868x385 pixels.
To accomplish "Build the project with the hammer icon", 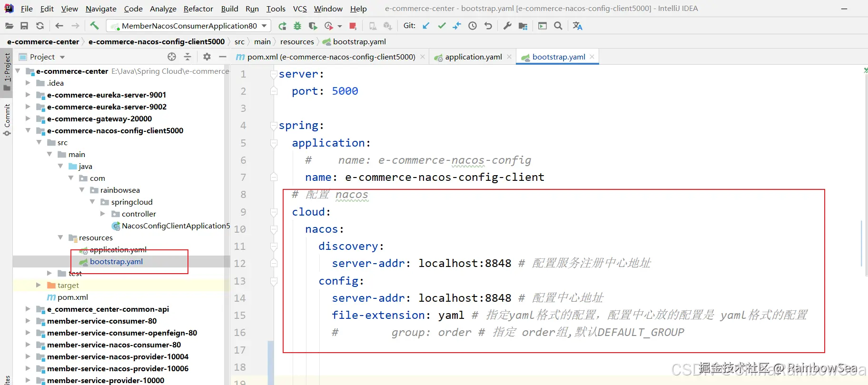I will [x=94, y=26].
